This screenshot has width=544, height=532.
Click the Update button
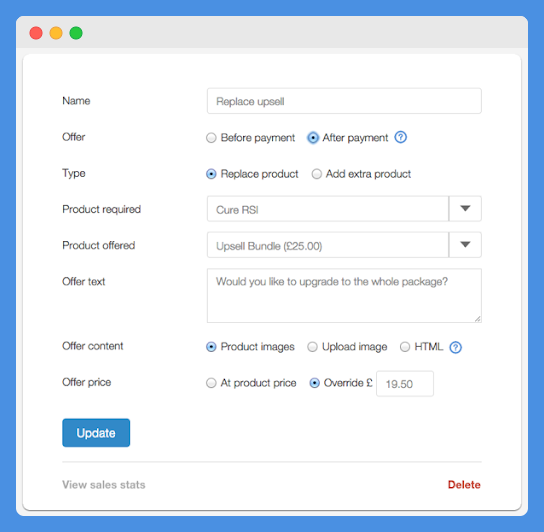click(96, 433)
